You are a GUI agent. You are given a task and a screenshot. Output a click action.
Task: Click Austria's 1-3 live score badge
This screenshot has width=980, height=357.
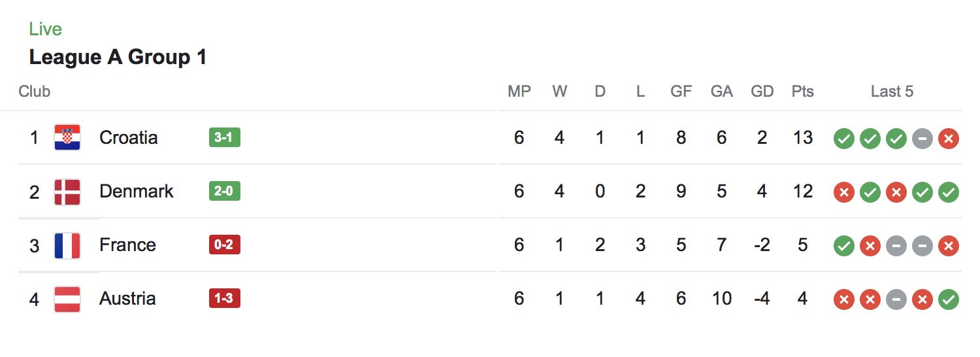224,299
